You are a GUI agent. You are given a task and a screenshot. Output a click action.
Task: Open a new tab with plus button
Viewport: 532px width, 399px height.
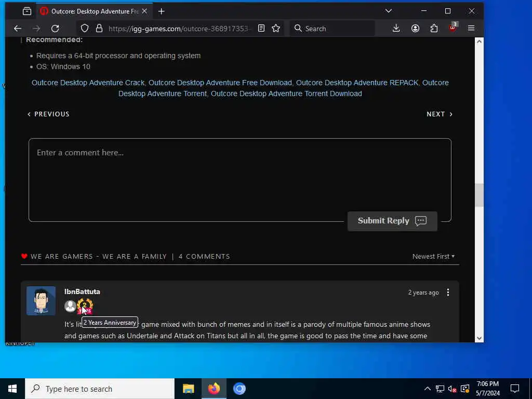point(162,11)
